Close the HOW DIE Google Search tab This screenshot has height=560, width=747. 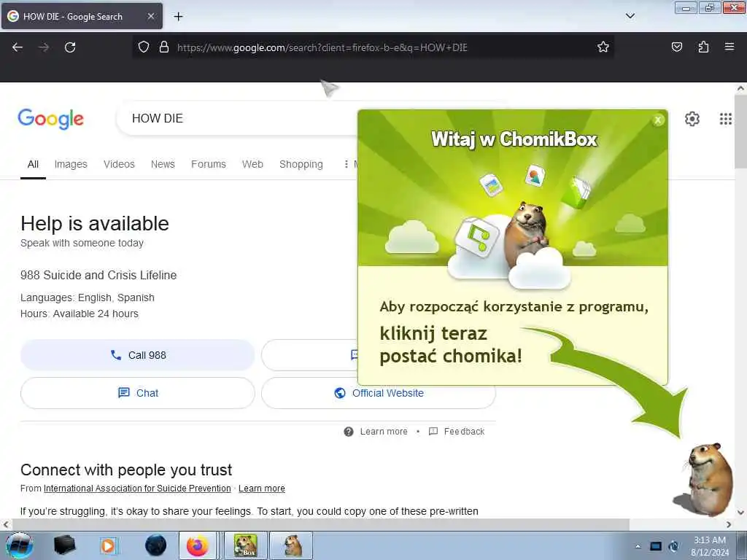click(151, 16)
